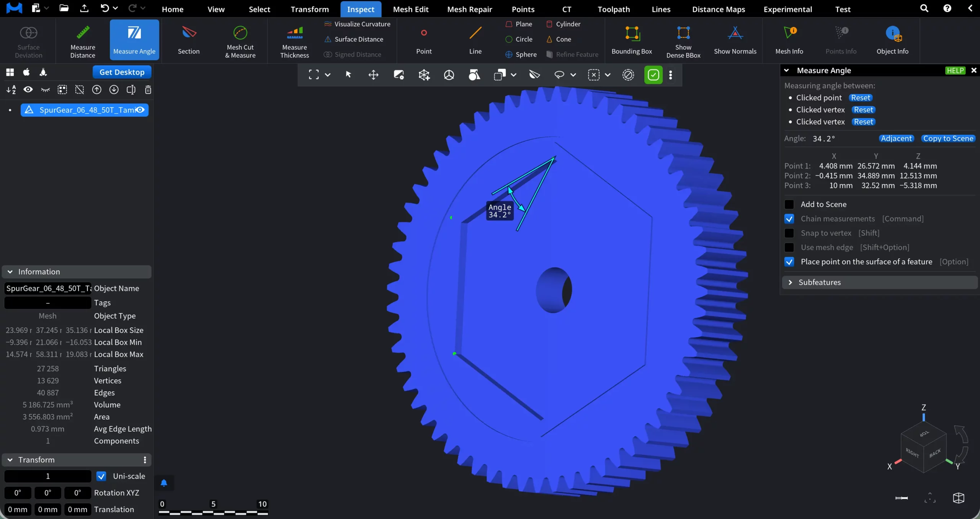Viewport: 980px width, 519px height.
Task: Open the undo history dropdown arrow
Action: pyautogui.click(x=115, y=8)
